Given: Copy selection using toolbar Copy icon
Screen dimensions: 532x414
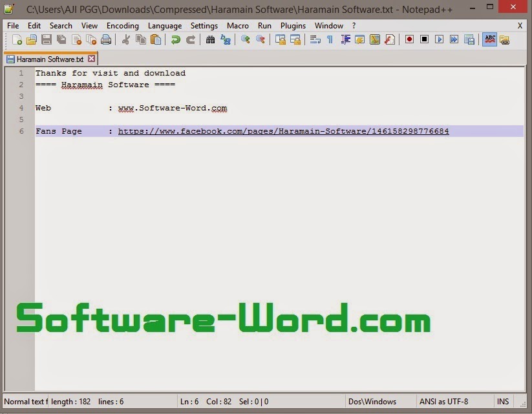Looking at the screenshot, I should pyautogui.click(x=141, y=39).
